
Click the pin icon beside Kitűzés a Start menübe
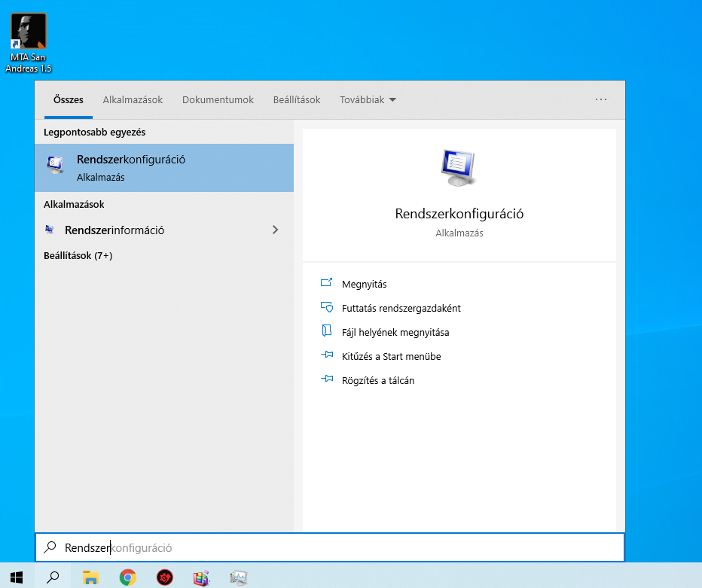click(x=327, y=355)
